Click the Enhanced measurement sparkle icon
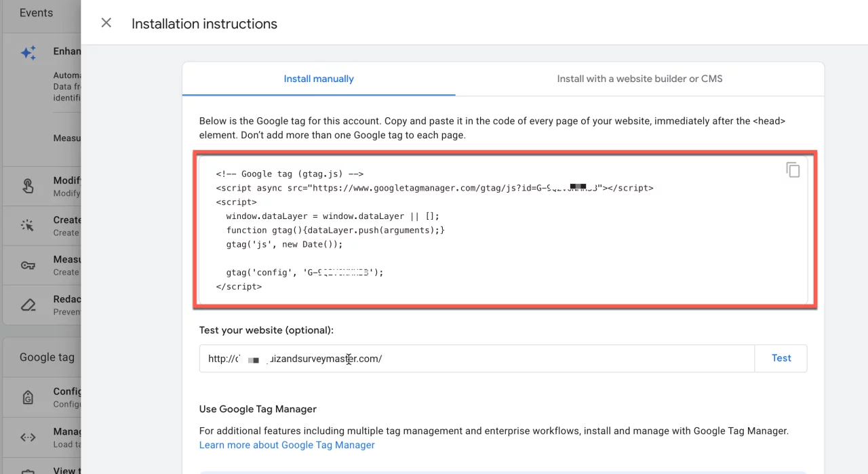 (x=28, y=54)
